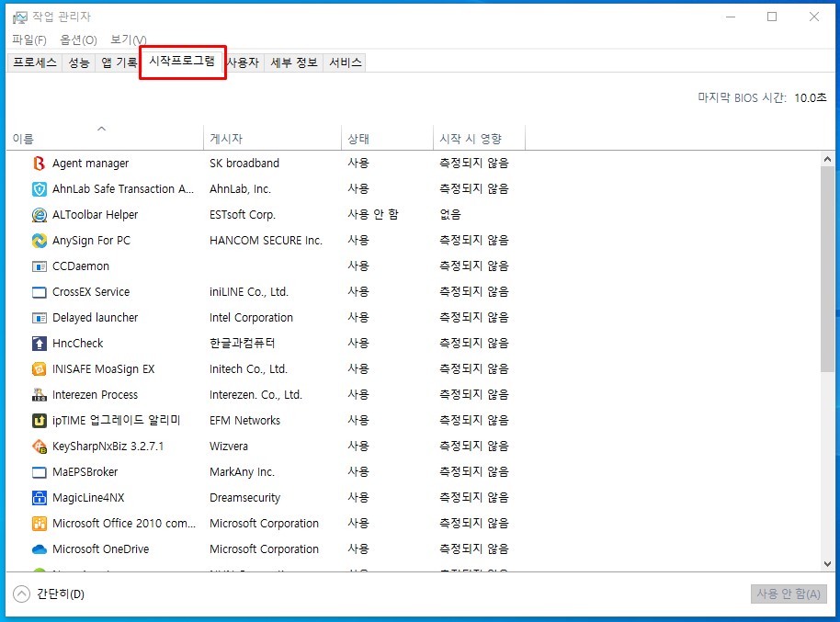This screenshot has width=840, height=622.
Task: Collapse with the 간단히 arrow icon
Action: click(21, 594)
